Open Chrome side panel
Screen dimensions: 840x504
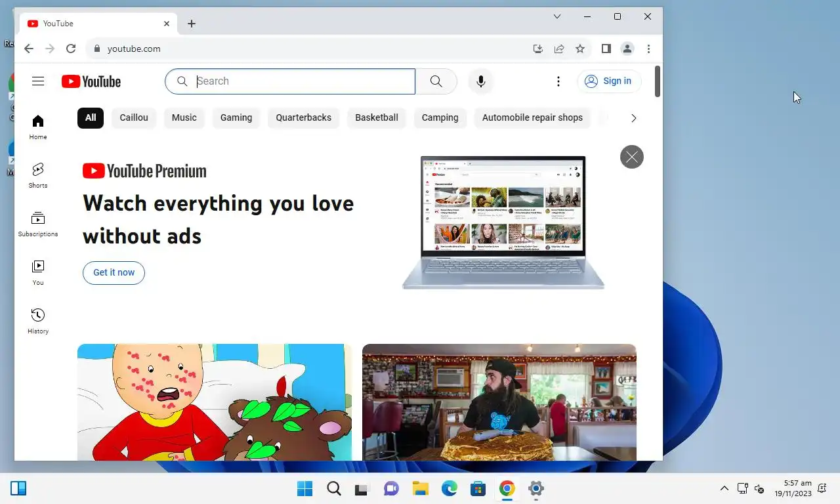(x=606, y=49)
